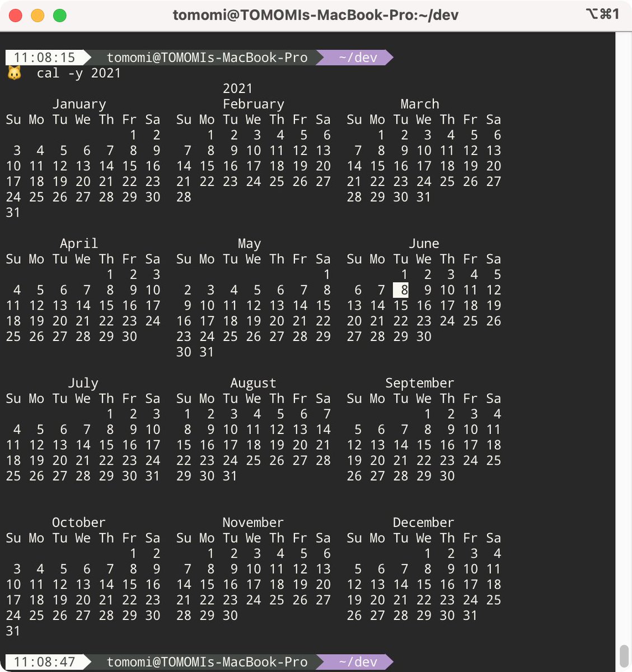Click the 'October' month heading
This screenshot has width=632, height=672.
(79, 522)
